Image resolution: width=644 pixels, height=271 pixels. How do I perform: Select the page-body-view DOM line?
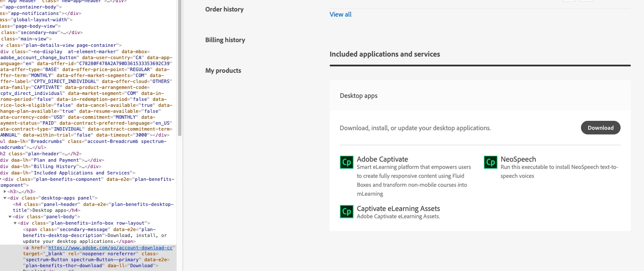[x=31, y=26]
